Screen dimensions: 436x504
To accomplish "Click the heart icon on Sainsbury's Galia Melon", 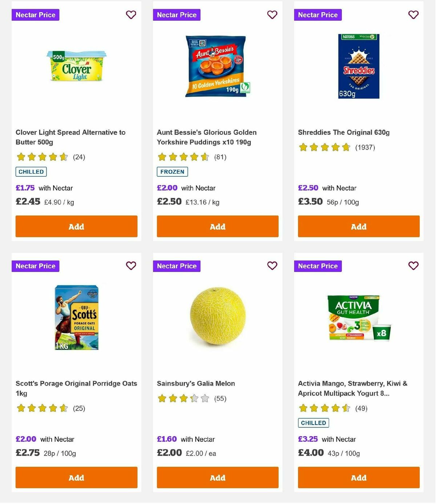I will 272,266.
